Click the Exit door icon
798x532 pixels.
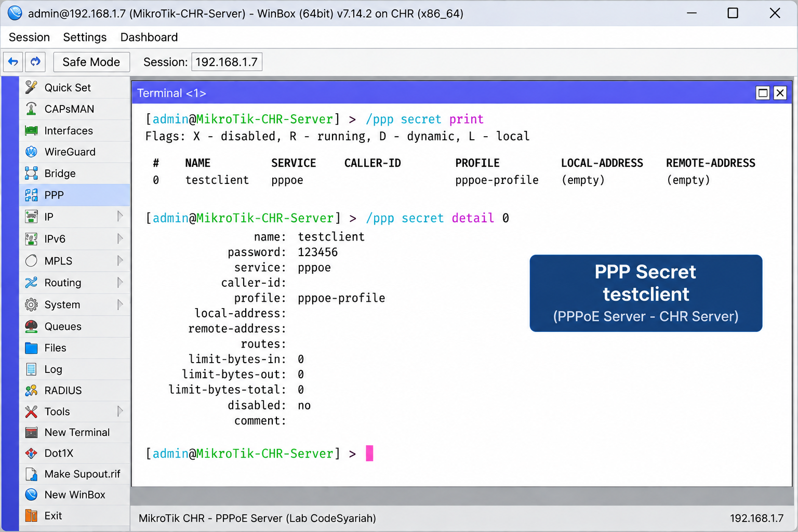[31, 516]
